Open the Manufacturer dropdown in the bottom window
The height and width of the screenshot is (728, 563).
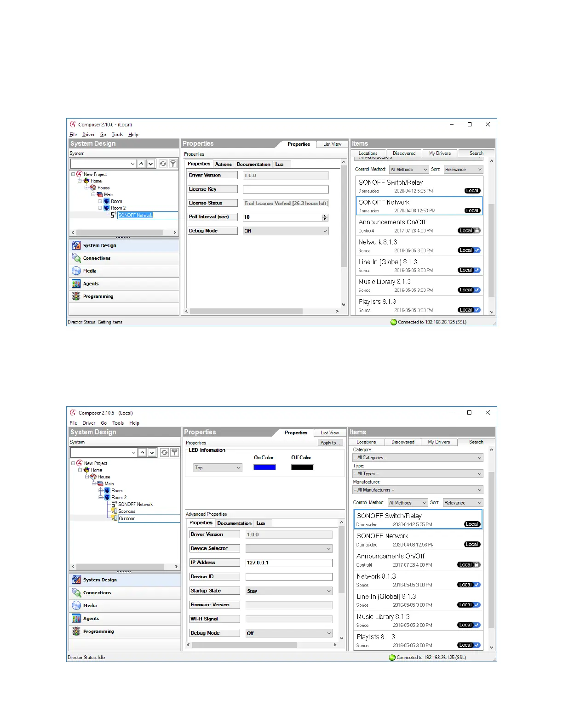tap(418, 490)
